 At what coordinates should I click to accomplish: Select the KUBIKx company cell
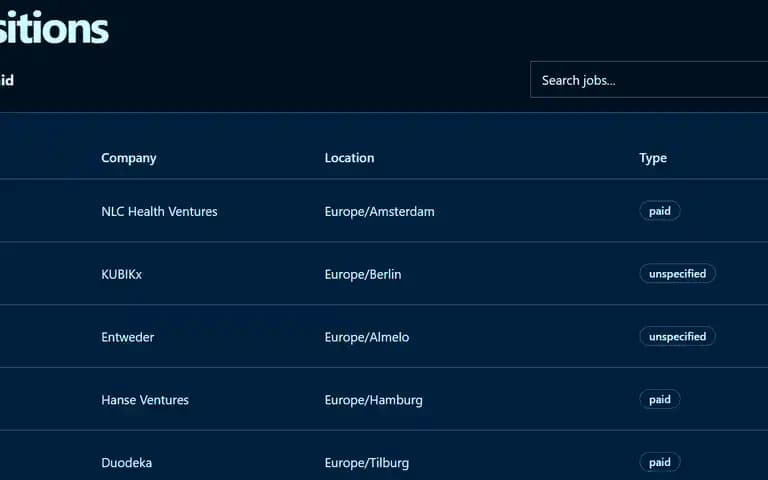(121, 274)
